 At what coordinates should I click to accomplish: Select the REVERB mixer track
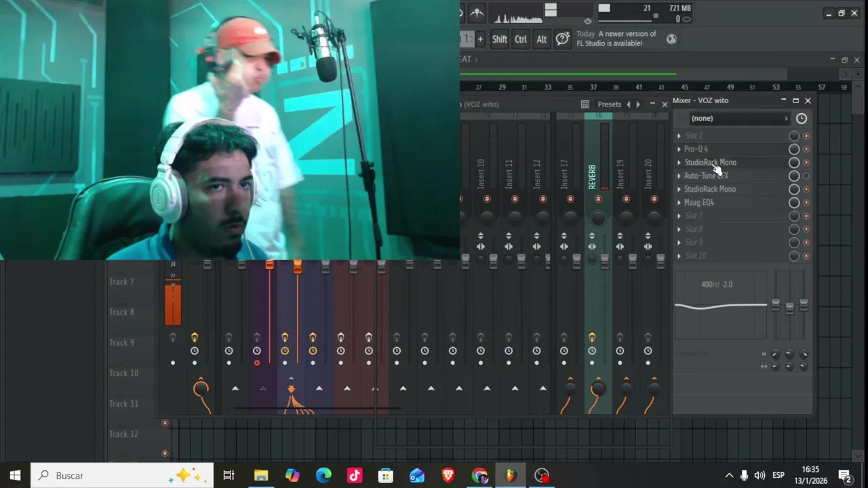(x=592, y=177)
